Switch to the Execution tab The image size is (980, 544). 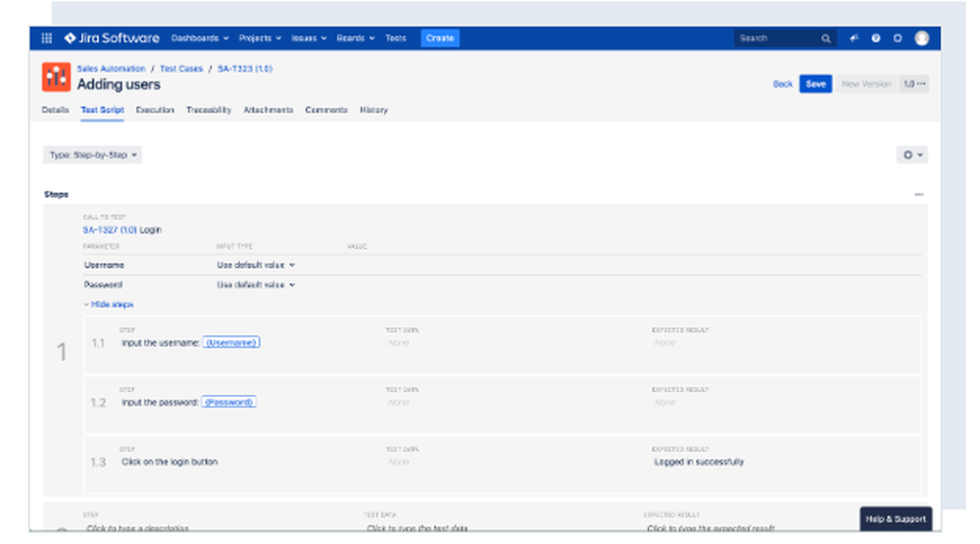click(x=155, y=110)
